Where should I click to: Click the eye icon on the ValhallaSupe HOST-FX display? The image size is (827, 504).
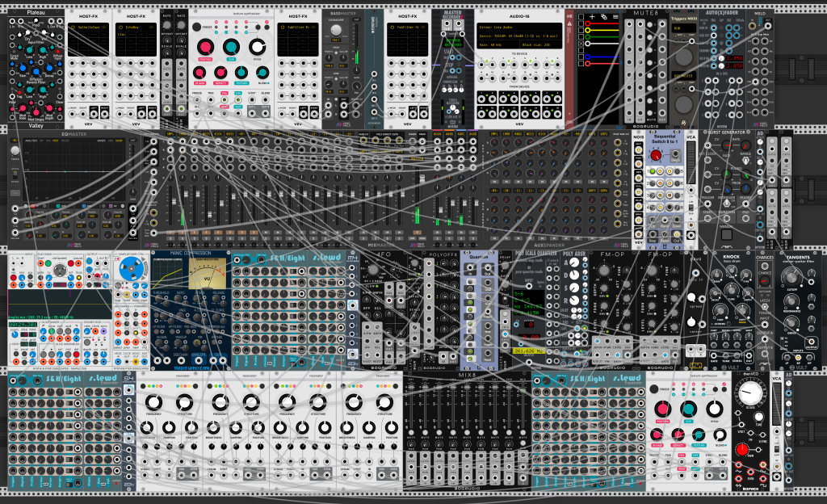pos(104,27)
